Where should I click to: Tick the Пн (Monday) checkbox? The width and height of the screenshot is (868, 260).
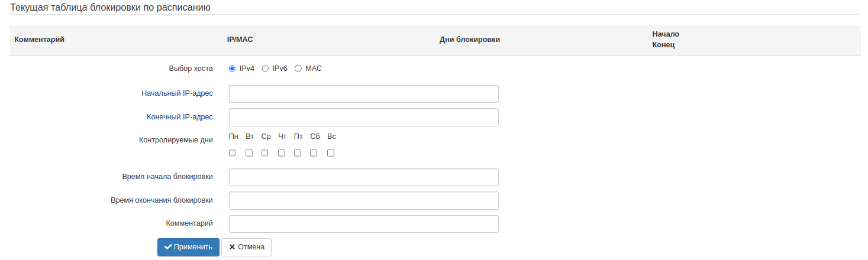coord(233,153)
